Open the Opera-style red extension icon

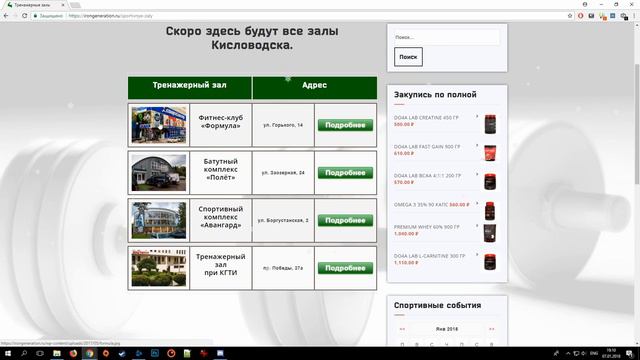point(580,16)
